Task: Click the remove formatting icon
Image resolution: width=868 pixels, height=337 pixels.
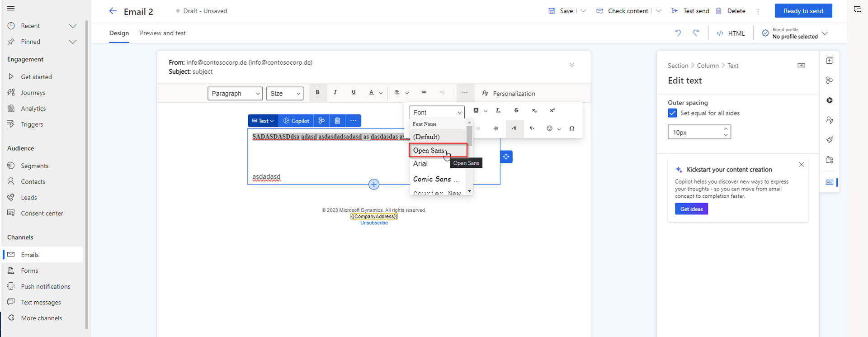Action: point(498,110)
